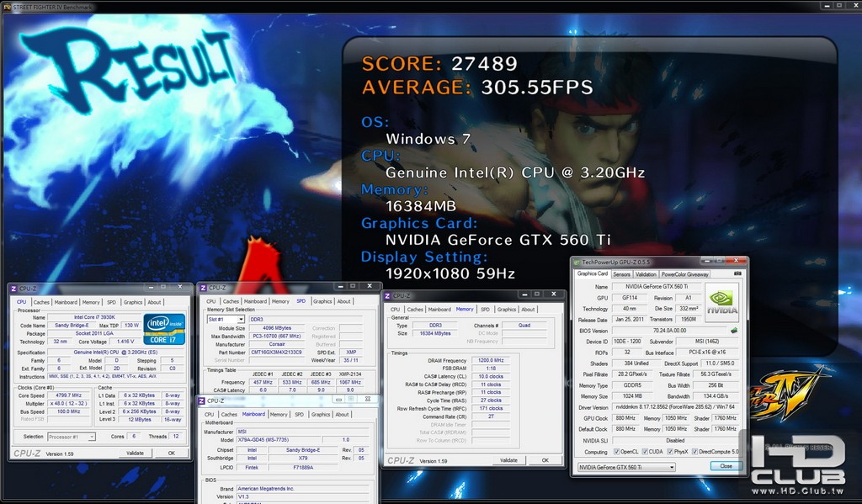Screen dimensions: 862x504
Task: Toggle the PhysX checkbox in GPU-Z
Action: 669,452
